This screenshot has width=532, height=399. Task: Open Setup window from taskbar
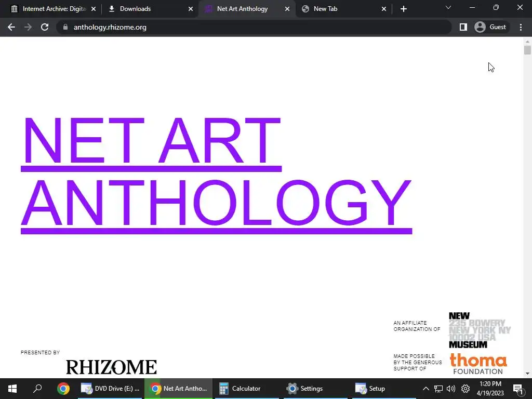click(x=384, y=389)
